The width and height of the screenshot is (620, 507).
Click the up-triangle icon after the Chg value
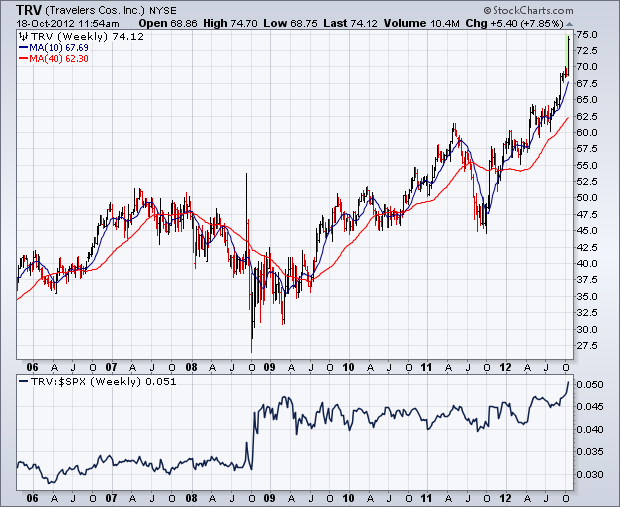pyautogui.click(x=569, y=24)
